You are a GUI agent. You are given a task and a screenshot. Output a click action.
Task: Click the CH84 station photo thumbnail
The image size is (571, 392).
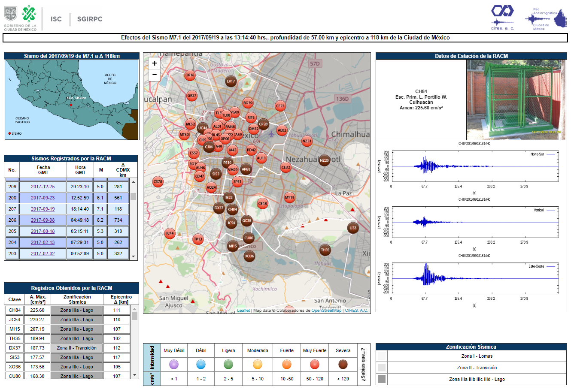coord(516,100)
